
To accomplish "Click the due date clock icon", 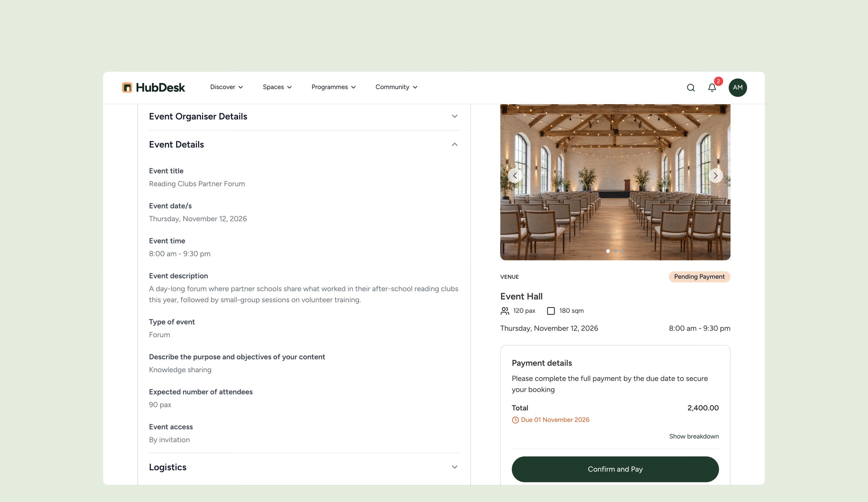I will (515, 420).
